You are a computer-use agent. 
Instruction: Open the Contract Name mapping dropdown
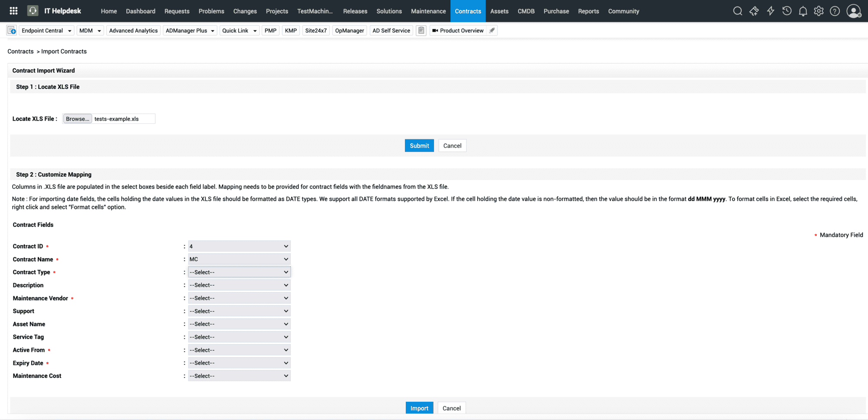click(x=239, y=259)
